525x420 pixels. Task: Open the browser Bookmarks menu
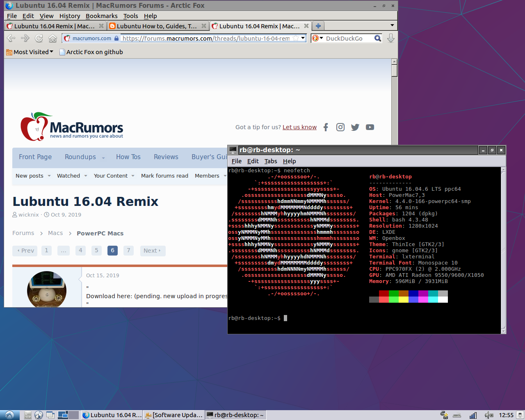(101, 16)
